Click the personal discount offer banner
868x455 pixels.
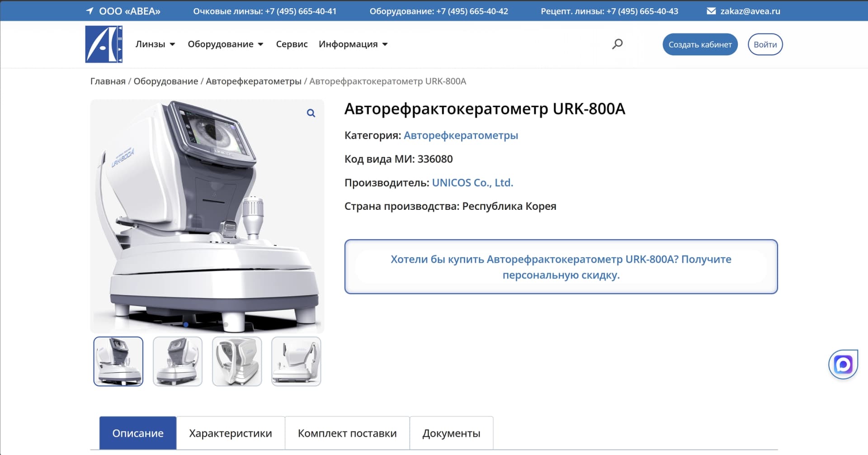pyautogui.click(x=561, y=266)
